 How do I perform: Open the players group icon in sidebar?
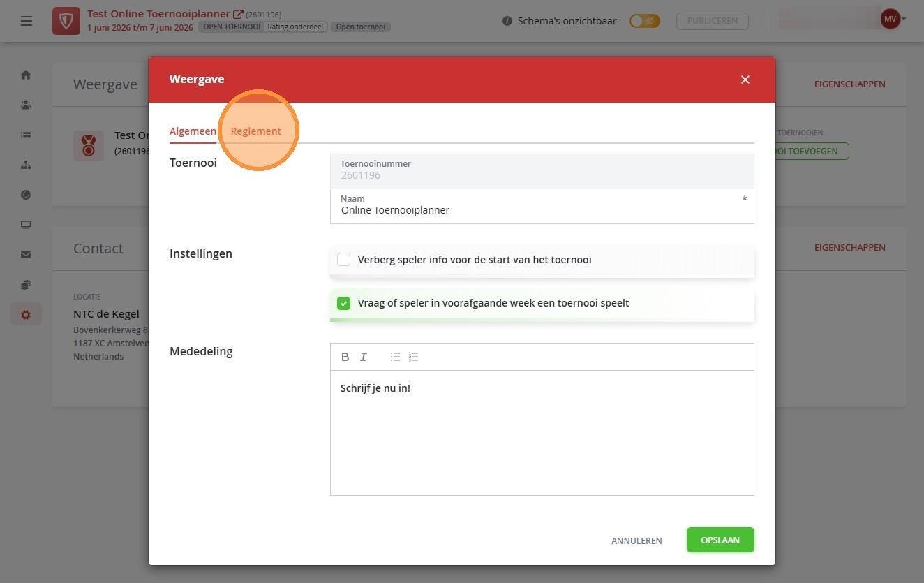(x=26, y=105)
